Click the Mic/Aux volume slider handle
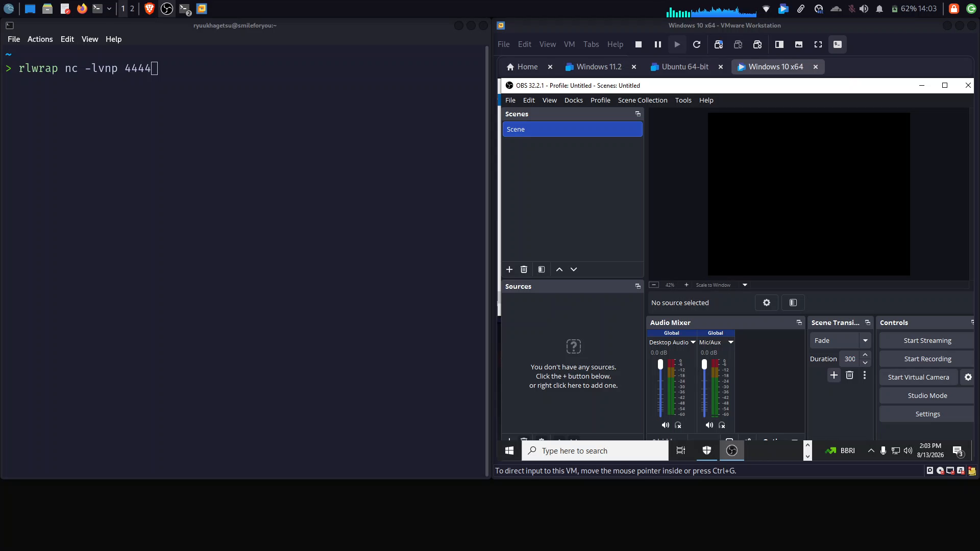The height and width of the screenshot is (551, 980). 704,364
